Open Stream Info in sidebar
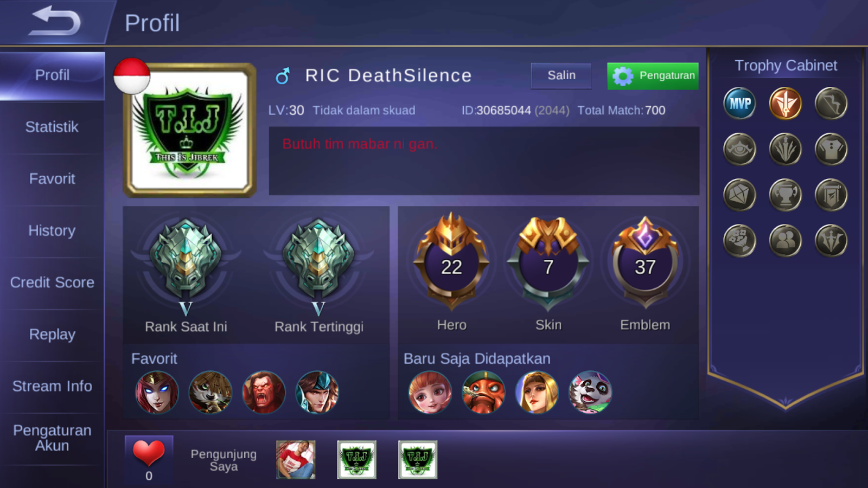Image resolution: width=868 pixels, height=488 pixels. 52,386
